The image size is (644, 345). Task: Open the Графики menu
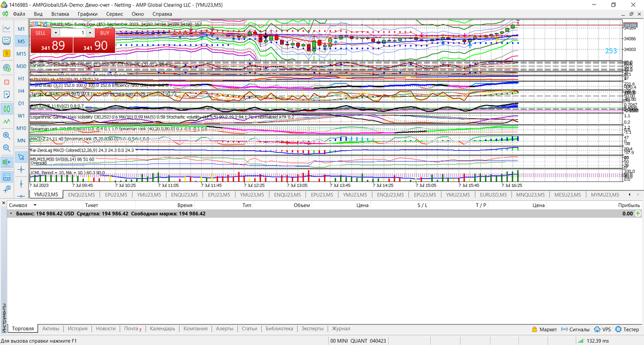point(87,14)
